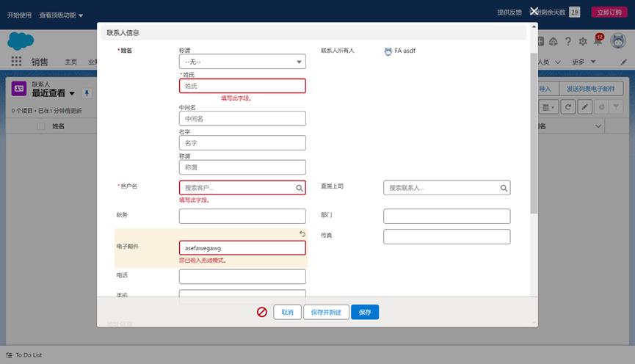
Task: Open the 称谓 salutation dropdown
Action: [242, 62]
